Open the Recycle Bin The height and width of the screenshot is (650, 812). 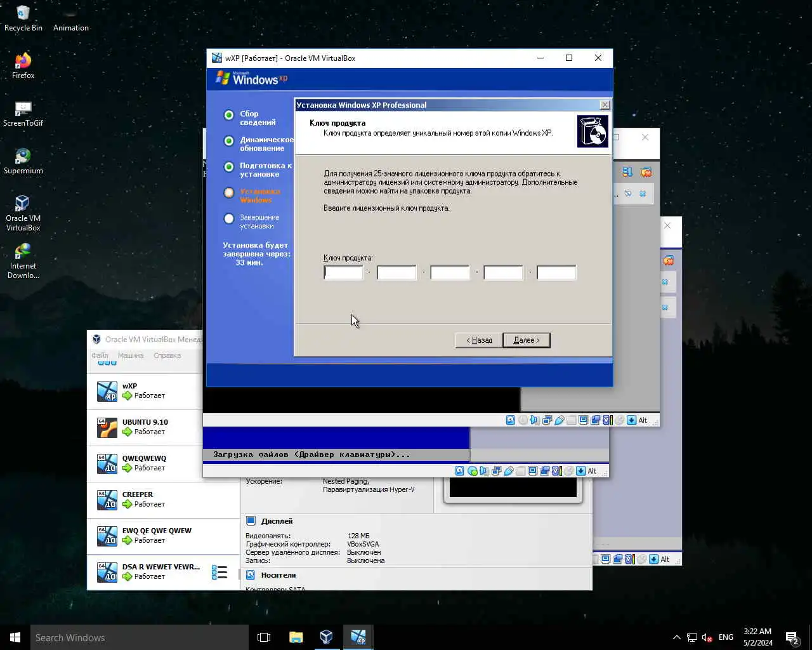coord(23,18)
